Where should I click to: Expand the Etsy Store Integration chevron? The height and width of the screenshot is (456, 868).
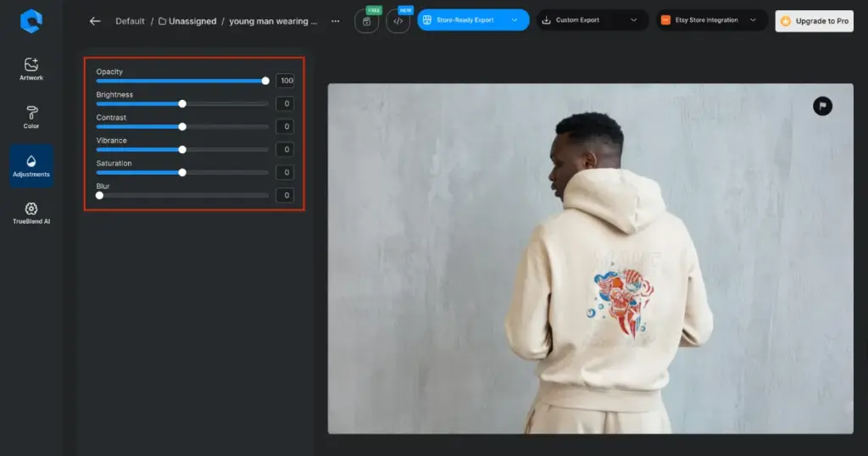click(753, 20)
